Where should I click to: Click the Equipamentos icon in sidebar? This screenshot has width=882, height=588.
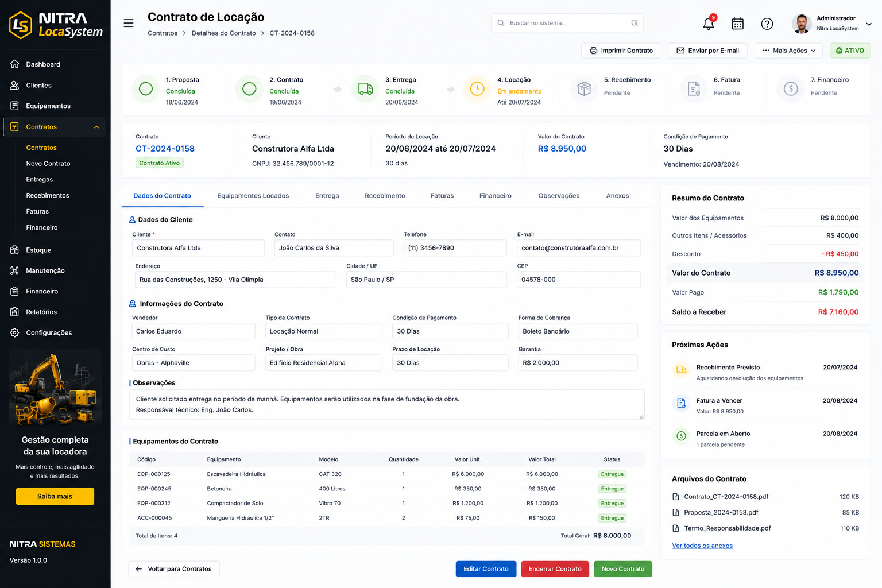[x=15, y=106]
